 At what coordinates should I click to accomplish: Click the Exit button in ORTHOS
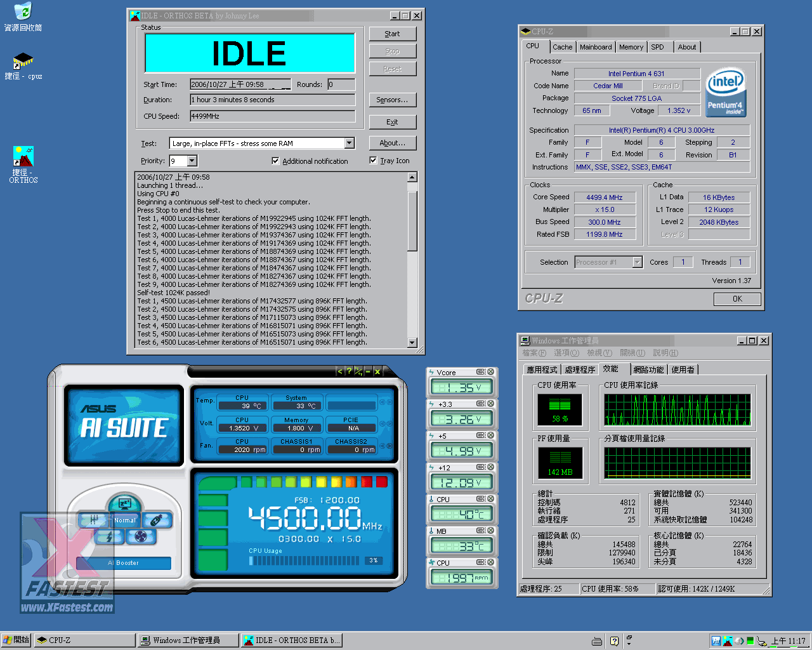[393, 122]
